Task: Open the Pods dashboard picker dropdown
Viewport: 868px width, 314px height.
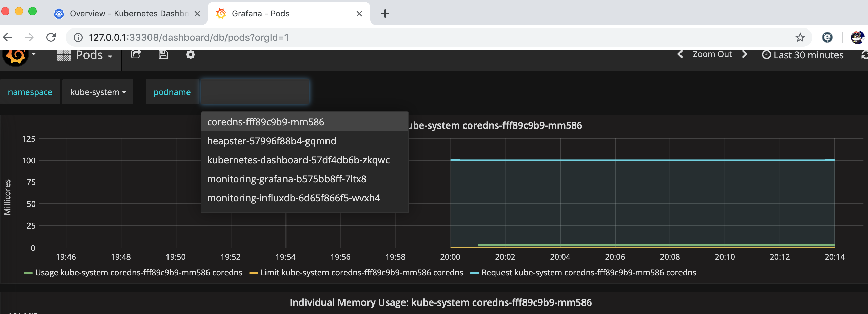Action: click(x=84, y=55)
